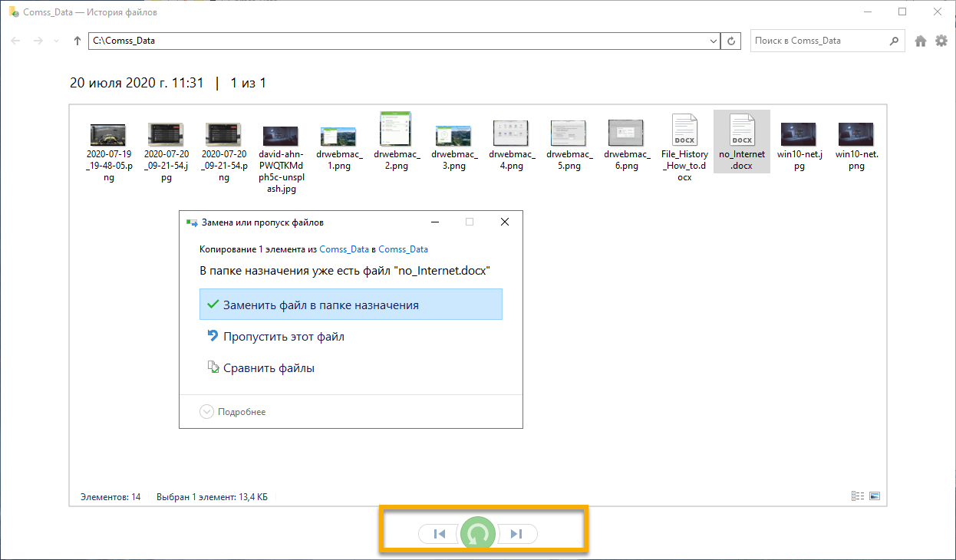Click the green restore button
Image resolution: width=956 pixels, height=560 pixels.
click(x=478, y=534)
